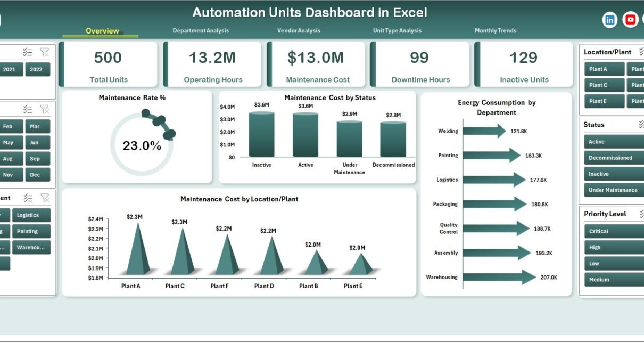Click multi-select icon in Priority Level slicer
This screenshot has width=644, height=342.
pyautogui.click(x=641, y=214)
